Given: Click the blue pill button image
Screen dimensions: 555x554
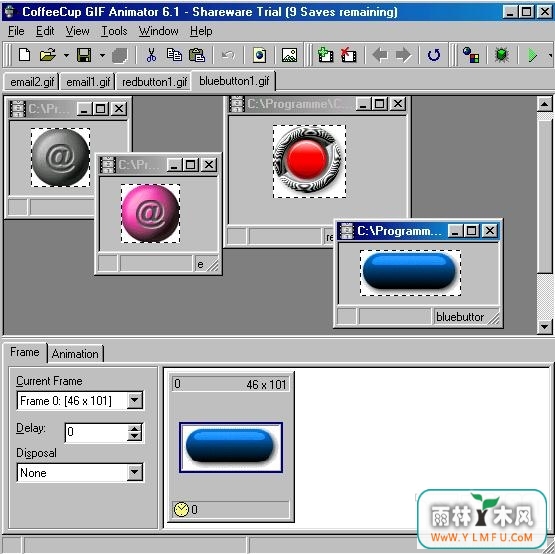Looking at the screenshot, I should pyautogui.click(x=410, y=273).
